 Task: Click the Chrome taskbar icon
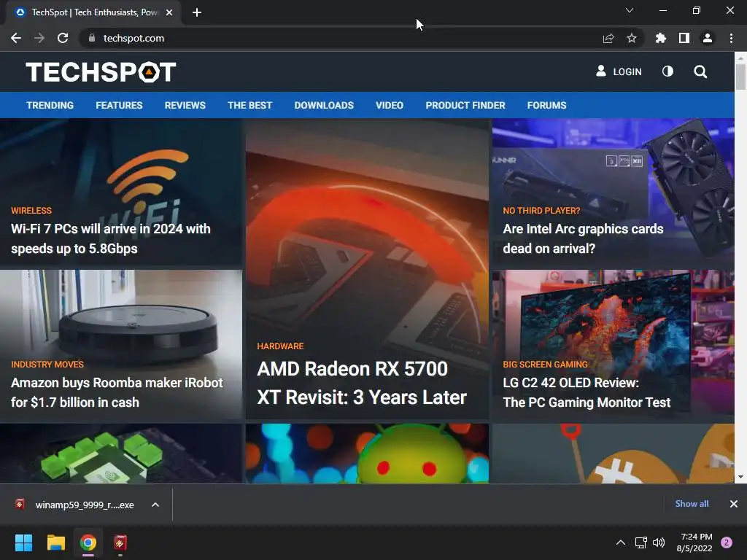click(88, 542)
